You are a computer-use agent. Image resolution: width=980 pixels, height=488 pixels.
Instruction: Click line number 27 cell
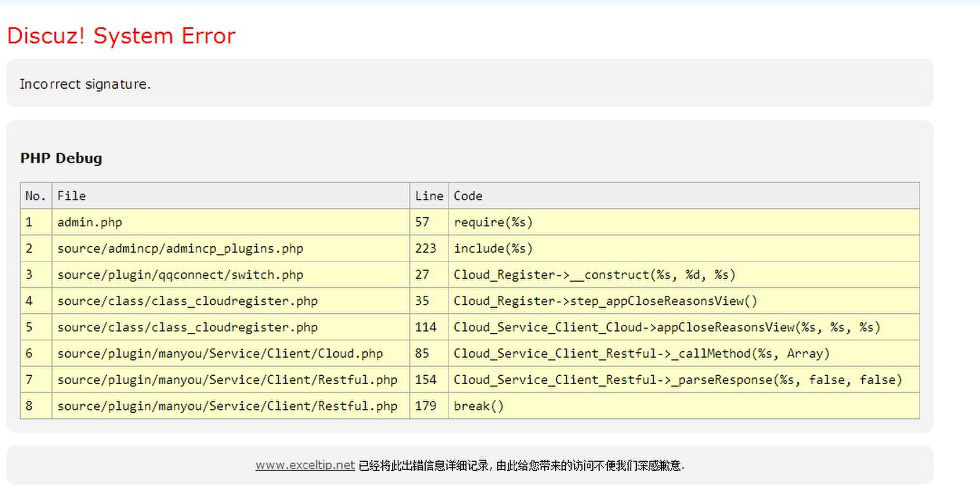(x=429, y=274)
